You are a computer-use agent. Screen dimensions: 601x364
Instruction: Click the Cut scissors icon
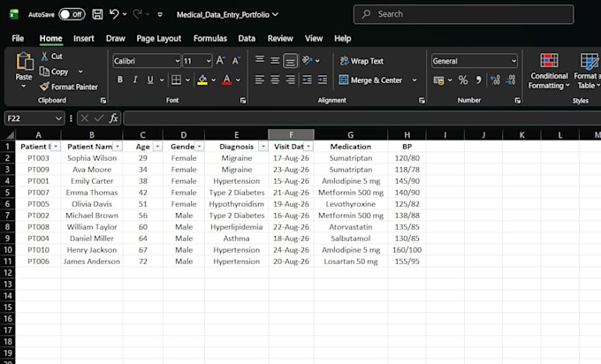pos(44,57)
